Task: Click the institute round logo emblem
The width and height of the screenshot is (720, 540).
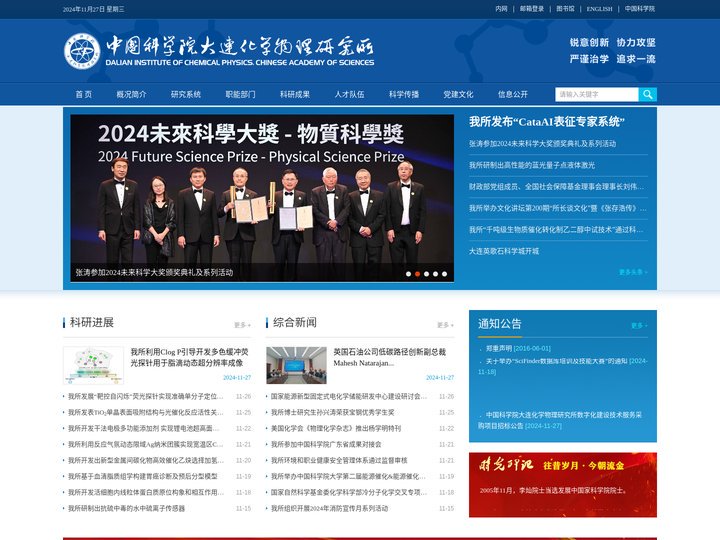Action: (82, 51)
